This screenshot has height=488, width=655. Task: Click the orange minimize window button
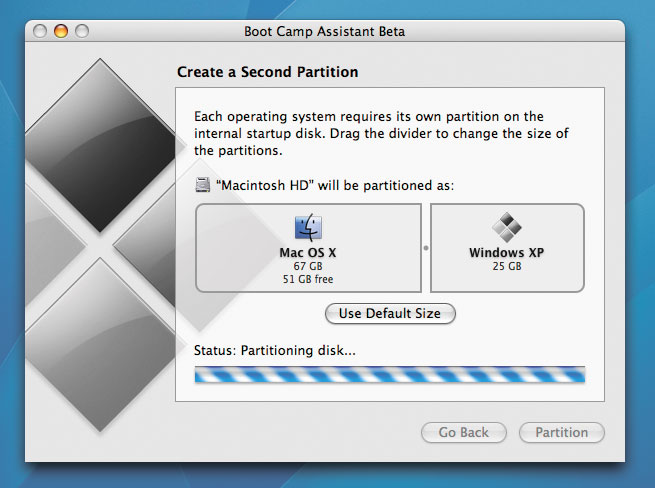pos(61,31)
